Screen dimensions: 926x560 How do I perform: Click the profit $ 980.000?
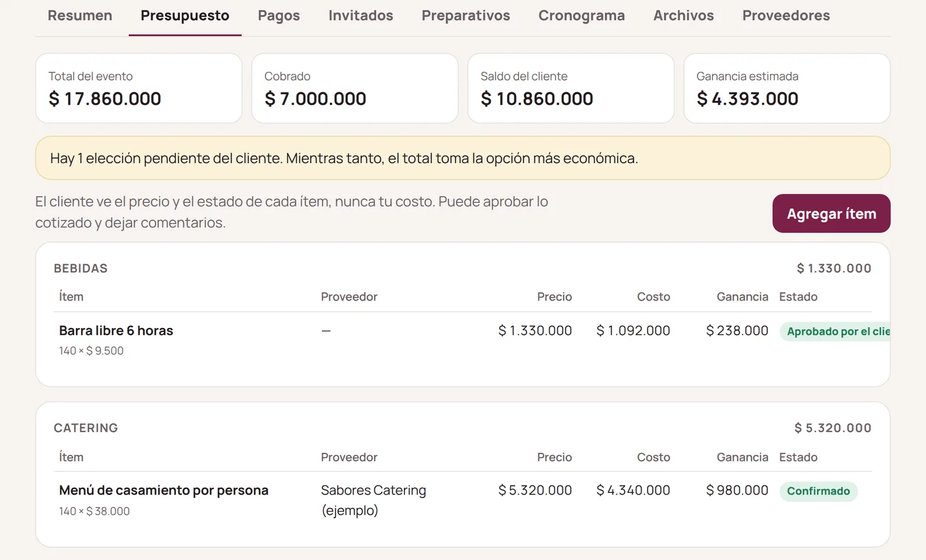click(x=737, y=490)
